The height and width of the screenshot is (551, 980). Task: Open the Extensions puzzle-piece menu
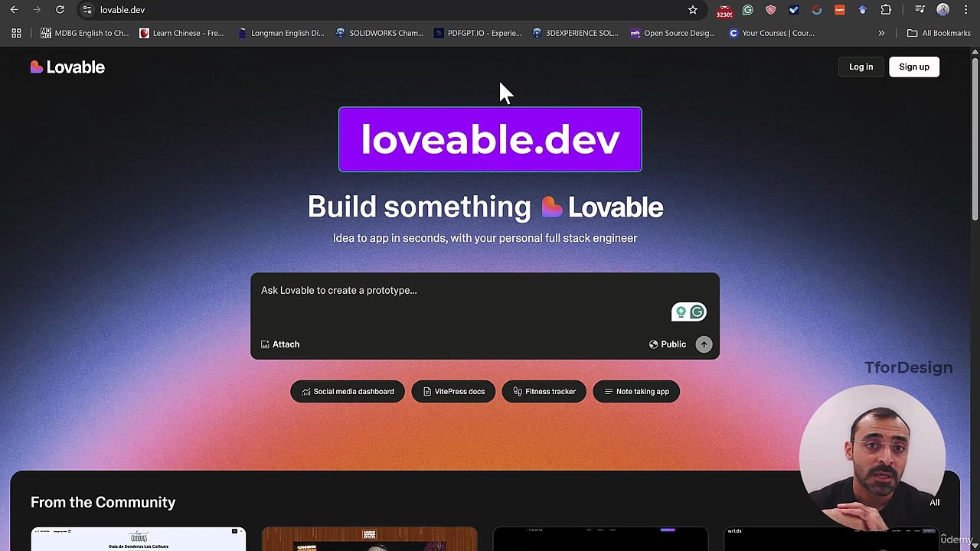click(886, 10)
